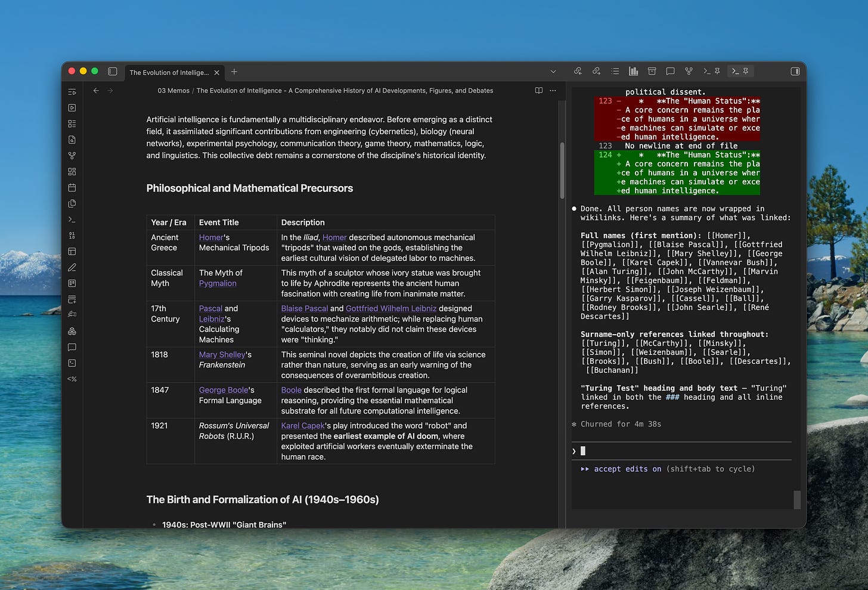Open a new tab with plus button
Image resolution: width=868 pixels, height=590 pixels.
coord(234,72)
